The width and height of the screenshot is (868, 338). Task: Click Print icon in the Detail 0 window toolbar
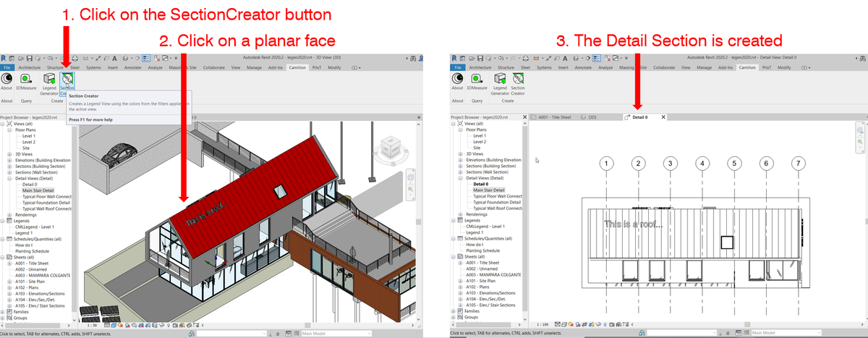[x=526, y=58]
